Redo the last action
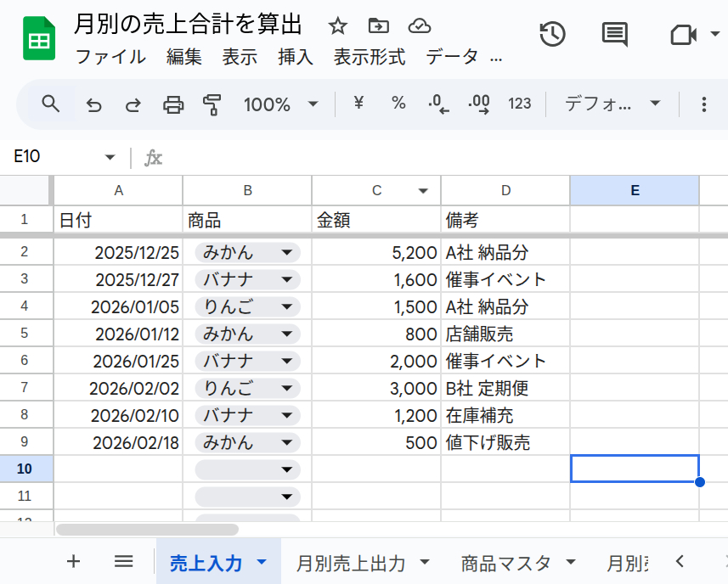This screenshot has height=584, width=728. [x=133, y=104]
